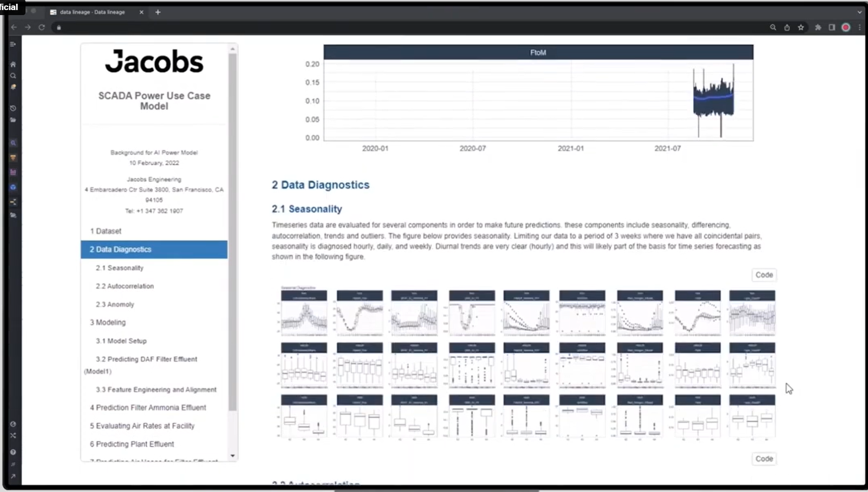Open a new browser tab
The image size is (868, 492).
point(158,12)
